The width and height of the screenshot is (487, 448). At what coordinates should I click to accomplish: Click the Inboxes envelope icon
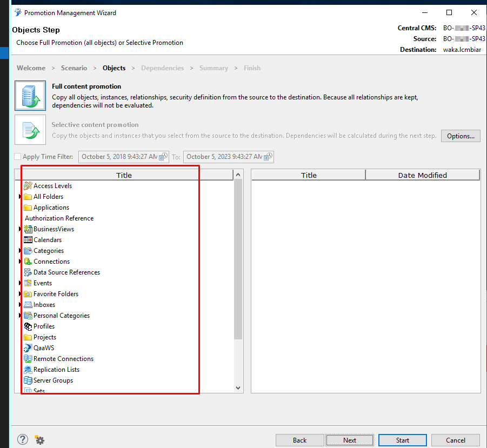[28, 305]
